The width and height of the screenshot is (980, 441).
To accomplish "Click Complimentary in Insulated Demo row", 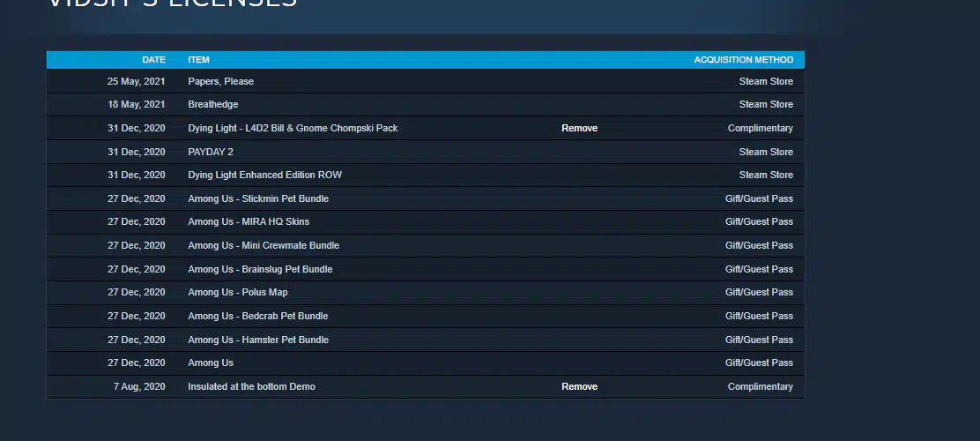I will (761, 386).
